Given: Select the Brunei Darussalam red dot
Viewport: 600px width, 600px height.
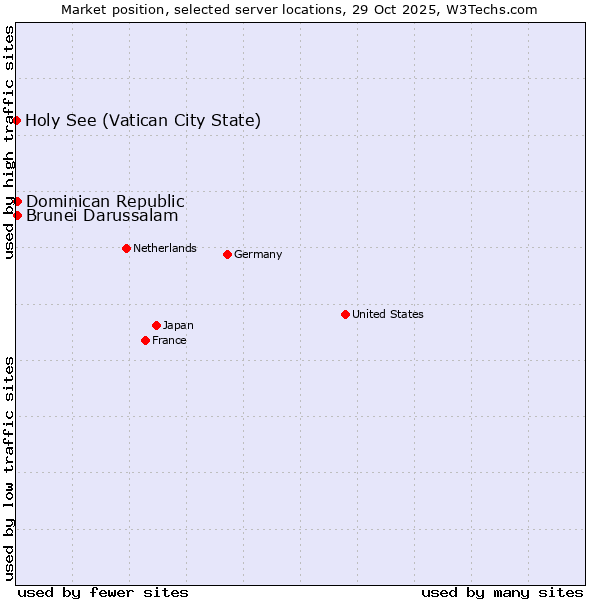Looking at the screenshot, I should [17, 215].
